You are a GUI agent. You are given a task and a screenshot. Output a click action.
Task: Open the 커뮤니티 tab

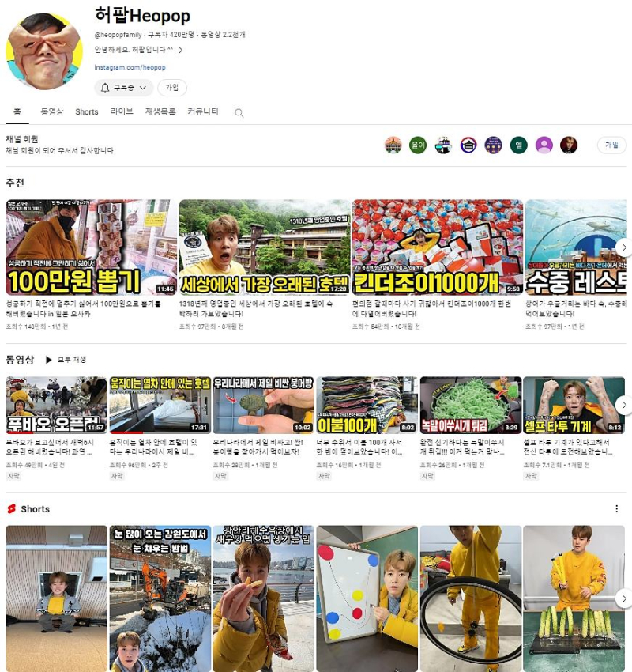(203, 111)
